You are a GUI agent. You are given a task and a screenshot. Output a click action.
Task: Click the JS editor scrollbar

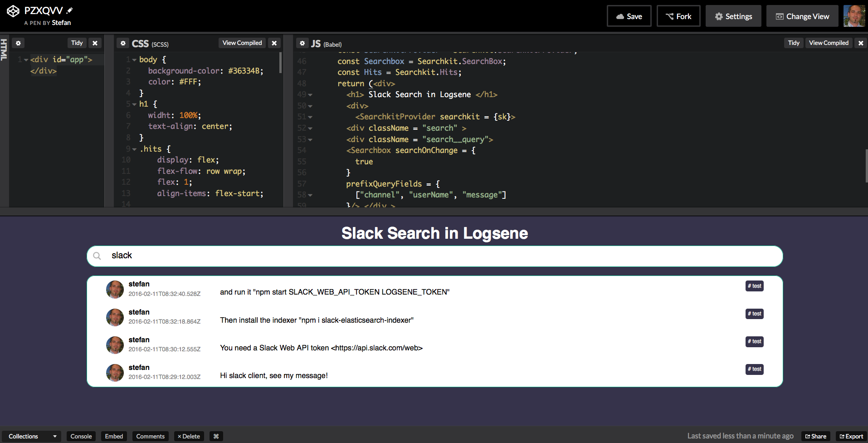pyautogui.click(x=866, y=166)
